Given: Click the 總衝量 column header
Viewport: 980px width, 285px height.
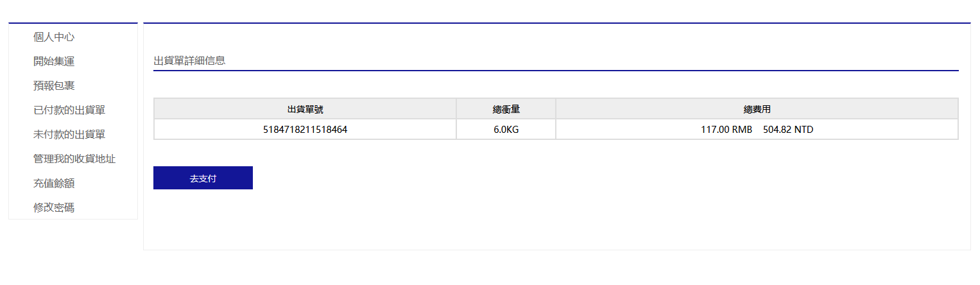Looking at the screenshot, I should [506, 108].
